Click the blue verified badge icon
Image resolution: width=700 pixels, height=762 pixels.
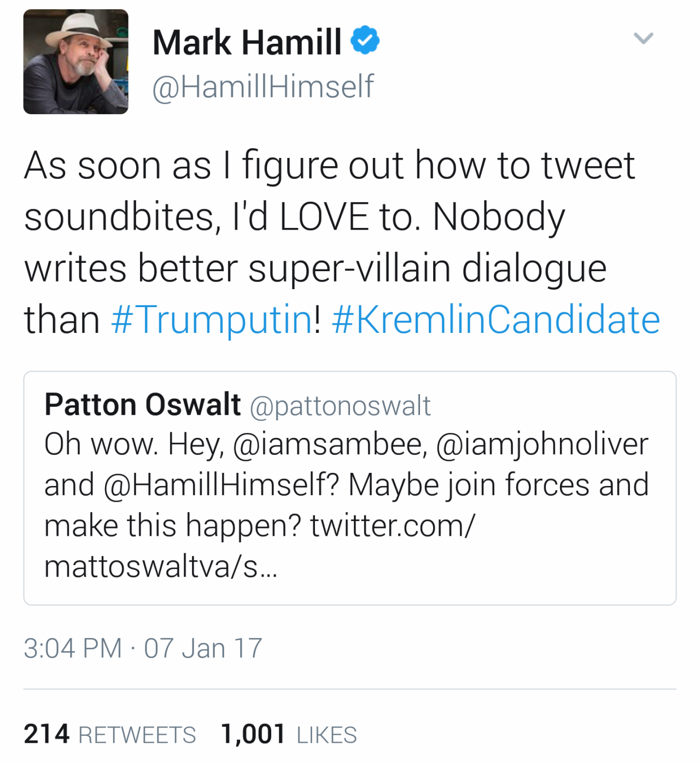(x=365, y=40)
